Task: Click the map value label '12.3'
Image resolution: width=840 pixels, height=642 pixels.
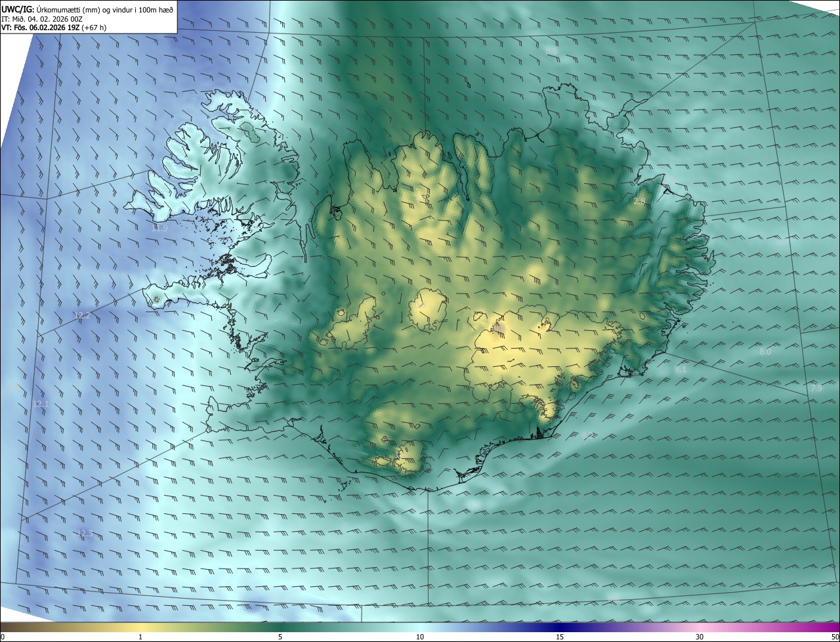Action: (x=85, y=534)
